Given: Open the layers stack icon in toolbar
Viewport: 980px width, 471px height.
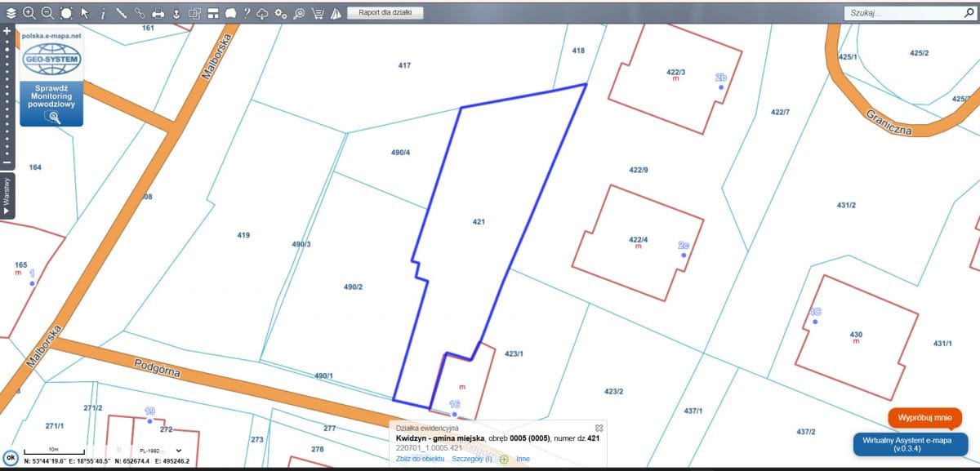Looking at the screenshot, I should [11, 13].
